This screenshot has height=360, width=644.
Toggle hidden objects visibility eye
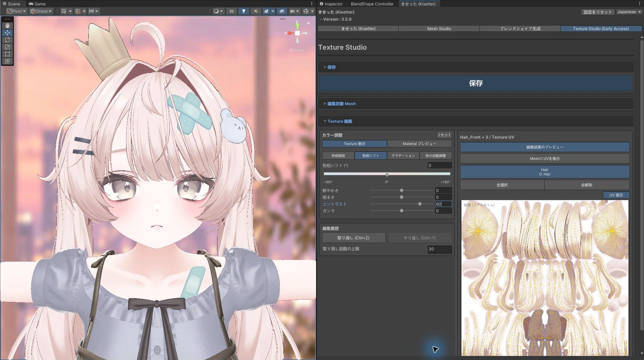[x=282, y=11]
